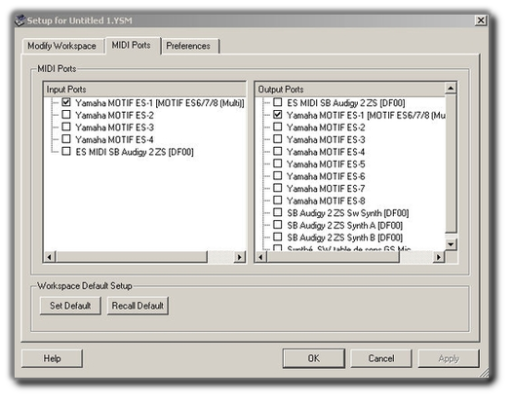Select output text SB Audigy 2 ZS Synth B
The height and width of the screenshot is (401, 512).
pos(345,238)
